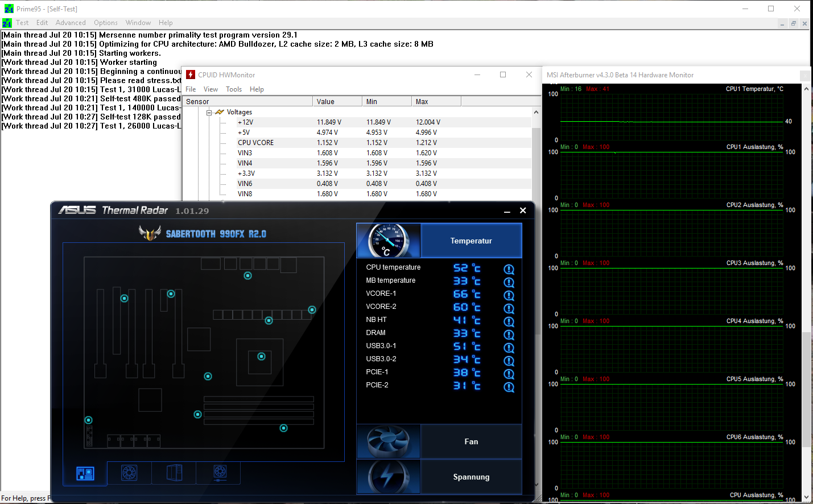813x504 pixels.
Task: Open HWMonitor File menu
Action: [x=191, y=89]
